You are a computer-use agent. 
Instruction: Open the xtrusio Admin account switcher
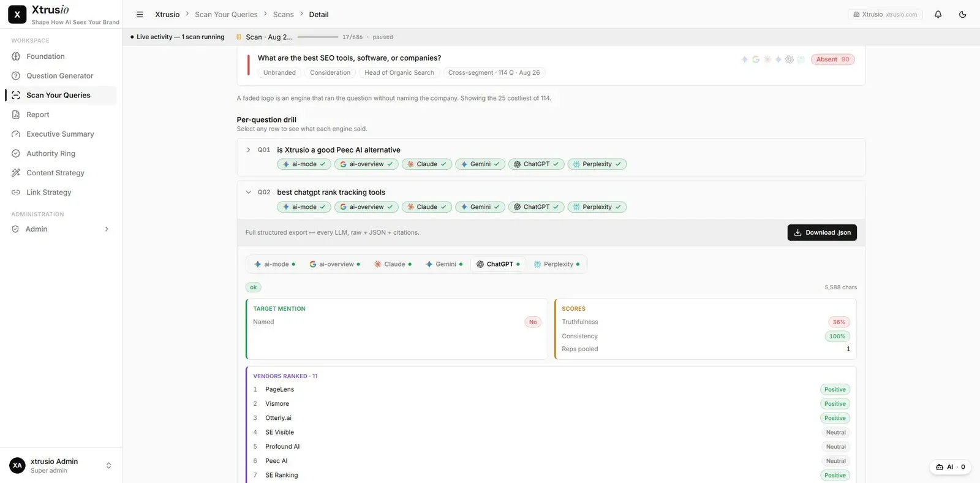pos(61,466)
